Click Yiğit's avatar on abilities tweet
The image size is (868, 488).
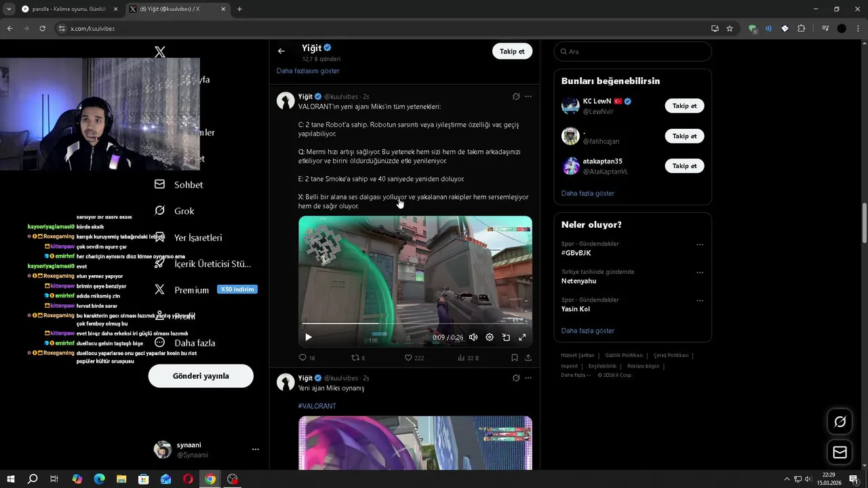pyautogui.click(x=285, y=101)
